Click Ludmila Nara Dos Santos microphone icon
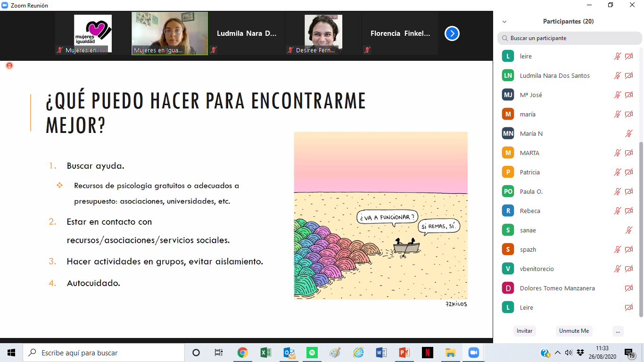This screenshot has height=362, width=644. [x=617, y=75]
